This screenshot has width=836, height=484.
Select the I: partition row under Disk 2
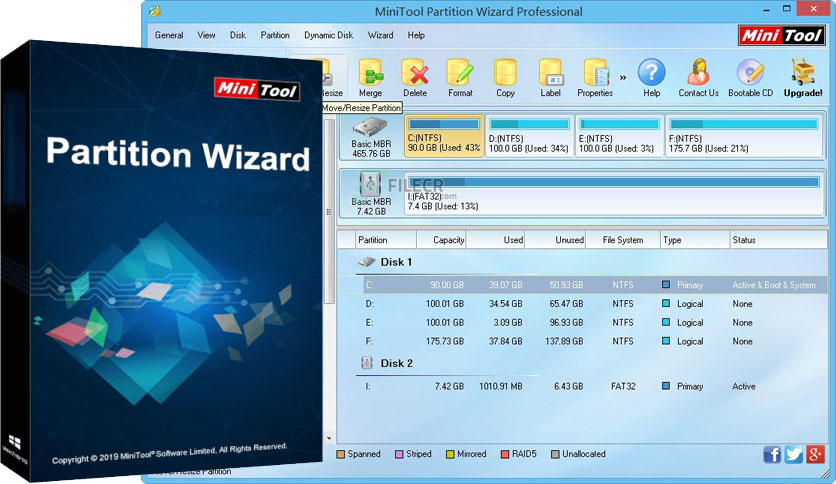(582, 386)
